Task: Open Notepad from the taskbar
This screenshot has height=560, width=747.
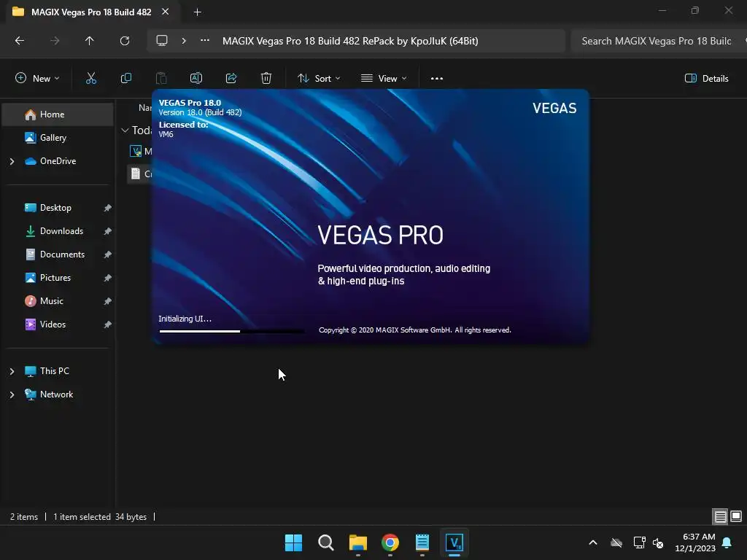Action: tap(422, 542)
